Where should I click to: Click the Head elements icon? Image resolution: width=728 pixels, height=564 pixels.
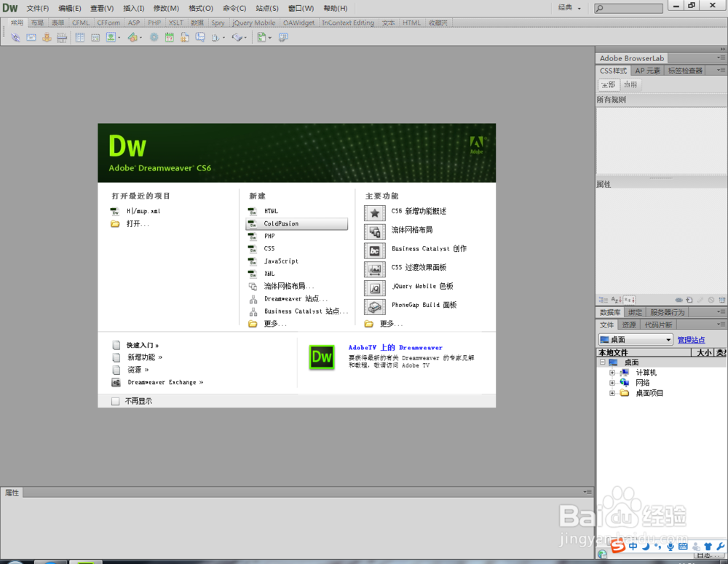[x=215, y=38]
